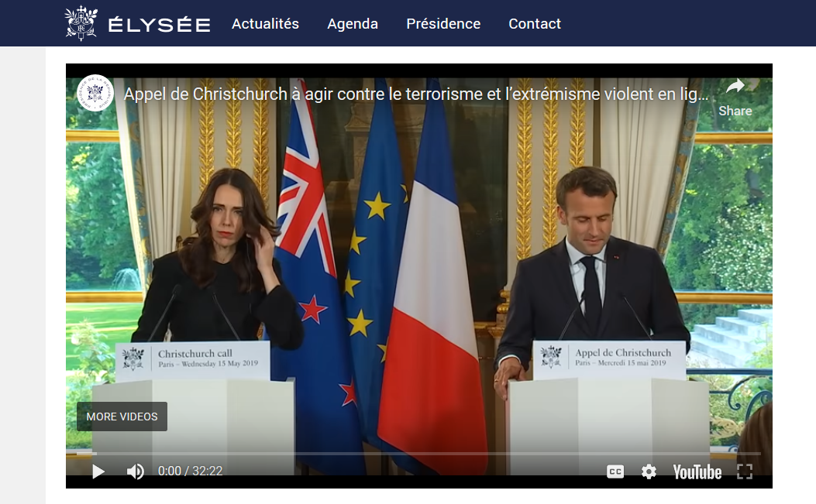The width and height of the screenshot is (816, 504).
Task: Open the Actualités menu
Action: [265, 24]
